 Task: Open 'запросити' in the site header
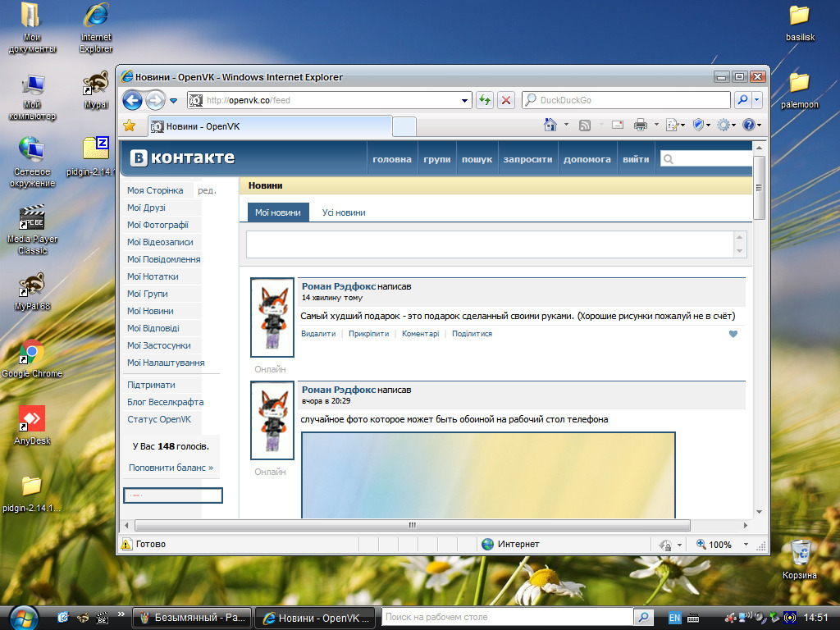[527, 159]
